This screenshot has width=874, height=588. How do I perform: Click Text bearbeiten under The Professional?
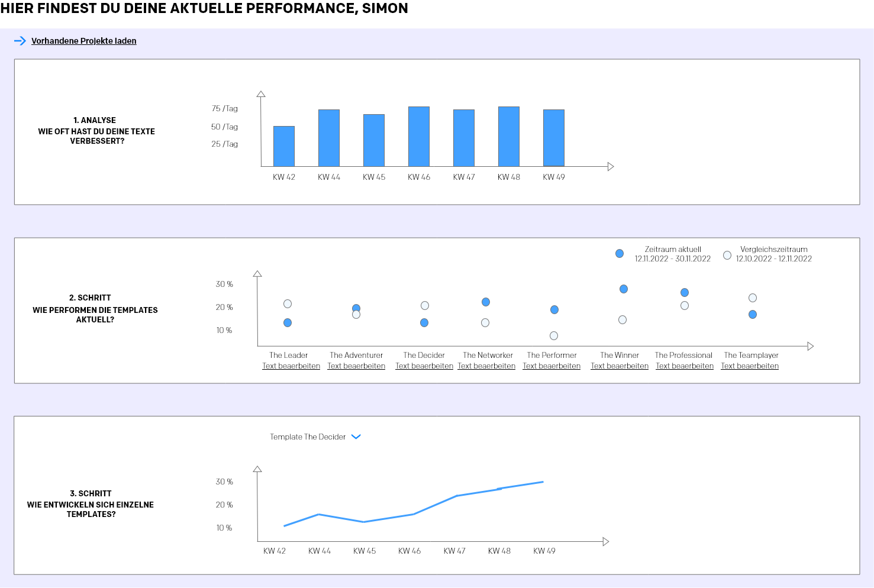(685, 366)
